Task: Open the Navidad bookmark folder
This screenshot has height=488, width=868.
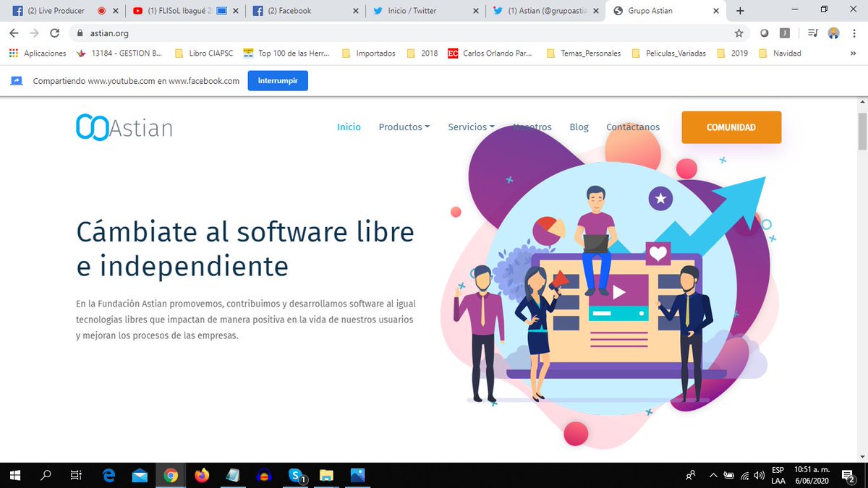Action: point(780,53)
